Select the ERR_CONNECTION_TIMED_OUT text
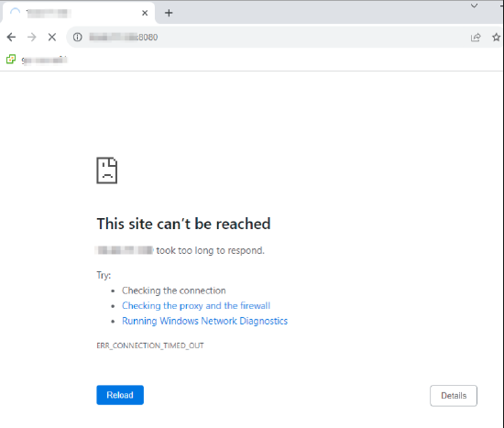Screen dimensions: 504x428 pyautogui.click(x=150, y=346)
